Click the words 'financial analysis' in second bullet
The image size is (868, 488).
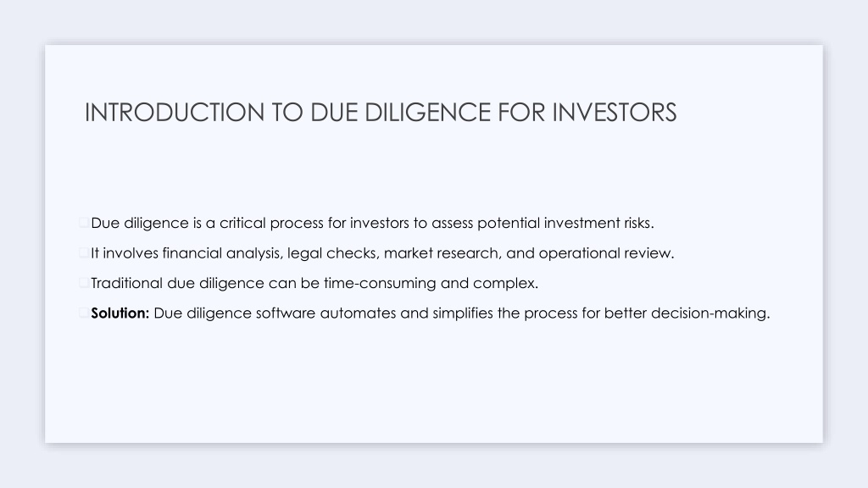click(222, 253)
